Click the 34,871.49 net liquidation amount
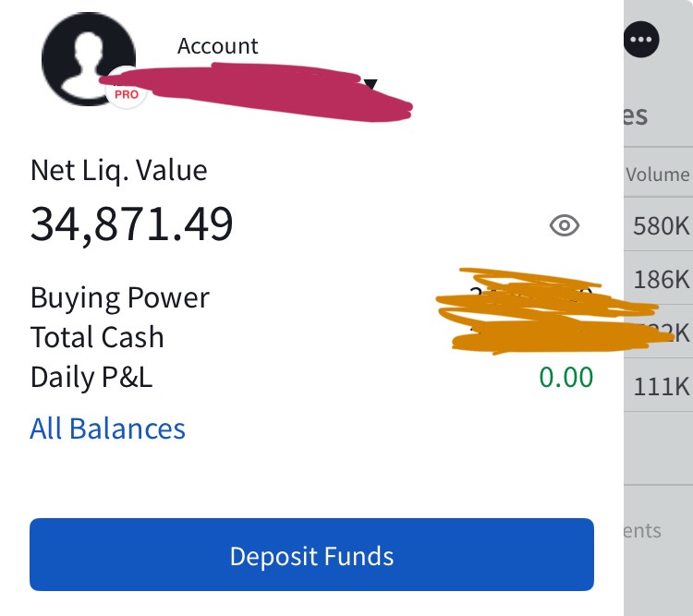Screen dimensions: 693x616 pos(132,223)
